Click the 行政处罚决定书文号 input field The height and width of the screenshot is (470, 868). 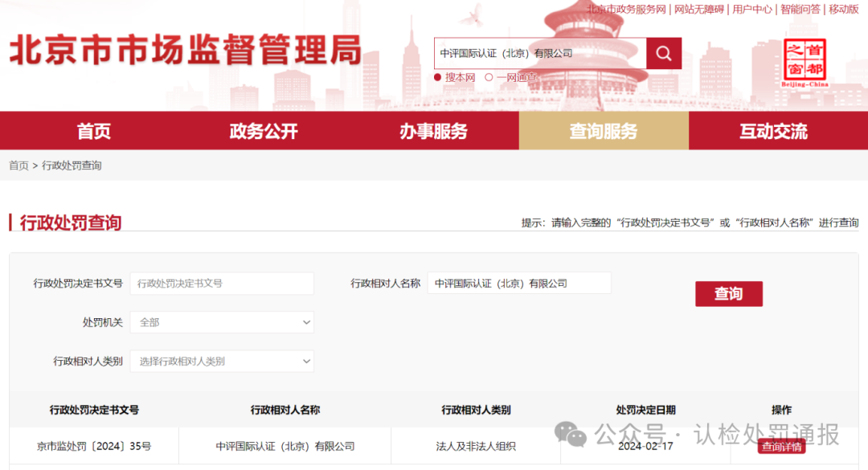(221, 283)
